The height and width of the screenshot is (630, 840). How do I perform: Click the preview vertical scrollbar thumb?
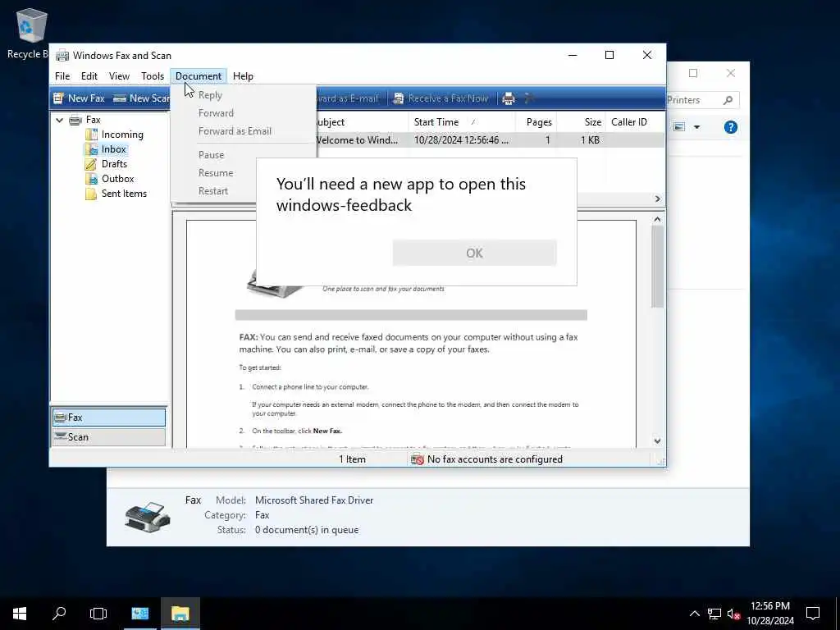click(x=657, y=267)
